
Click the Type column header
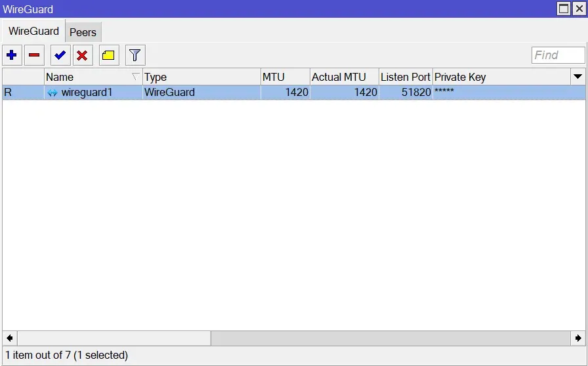pos(201,77)
